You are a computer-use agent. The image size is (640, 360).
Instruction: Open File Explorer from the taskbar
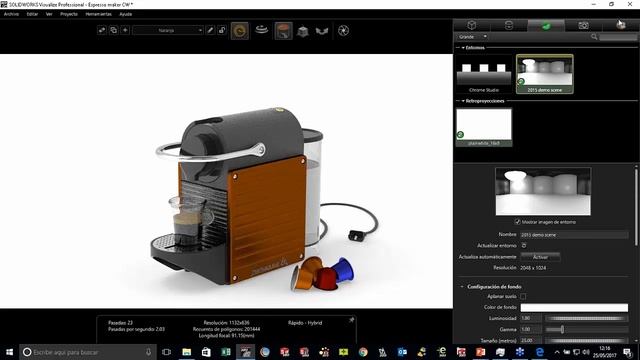point(187,352)
